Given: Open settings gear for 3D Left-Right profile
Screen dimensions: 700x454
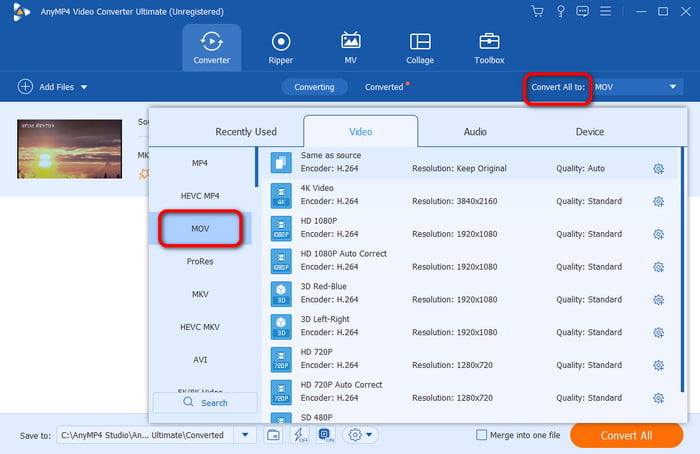Looking at the screenshot, I should (x=658, y=333).
